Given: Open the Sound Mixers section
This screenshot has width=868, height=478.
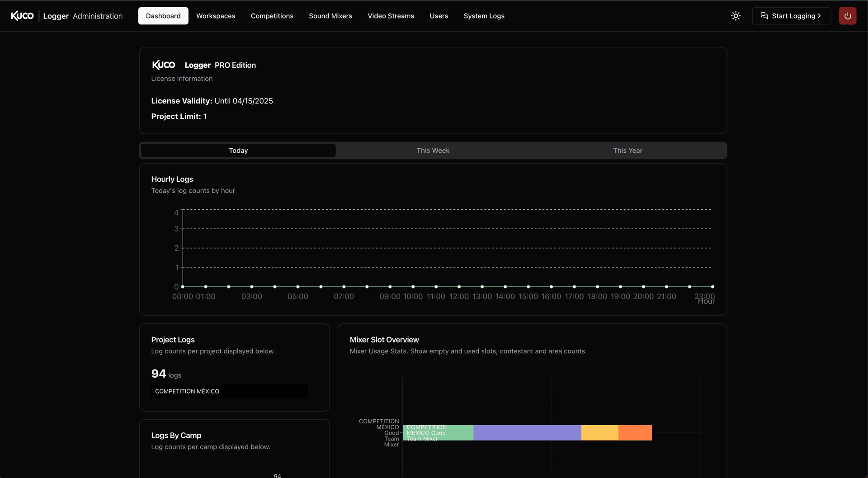Looking at the screenshot, I should tap(330, 16).
